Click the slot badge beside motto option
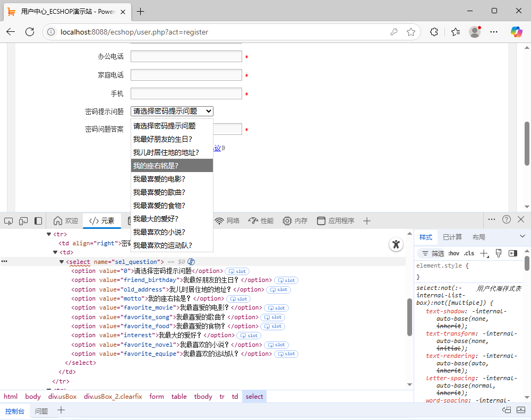This screenshot has width=531, height=420. (x=238, y=299)
